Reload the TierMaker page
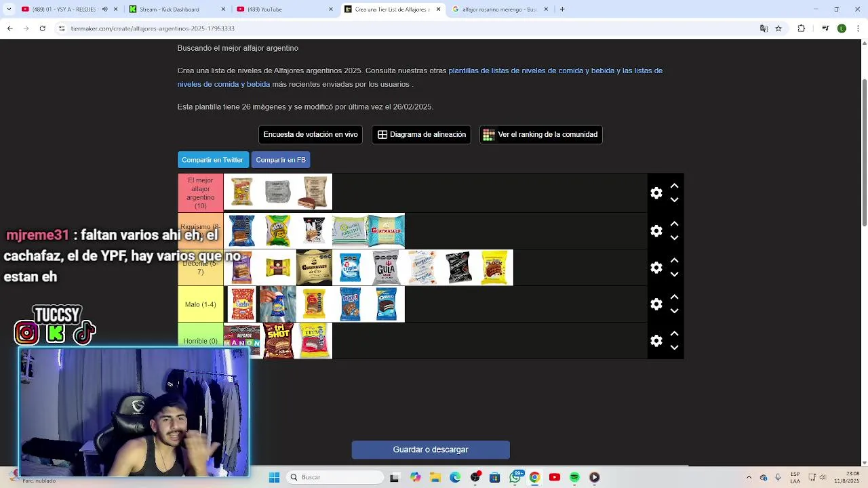The image size is (868, 488). pos(42,28)
